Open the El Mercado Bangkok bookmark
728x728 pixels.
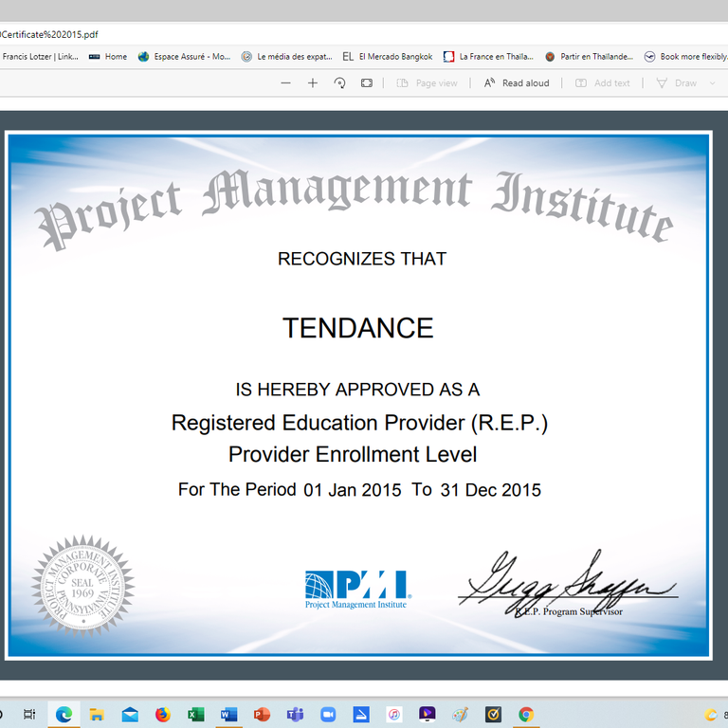[x=388, y=57]
